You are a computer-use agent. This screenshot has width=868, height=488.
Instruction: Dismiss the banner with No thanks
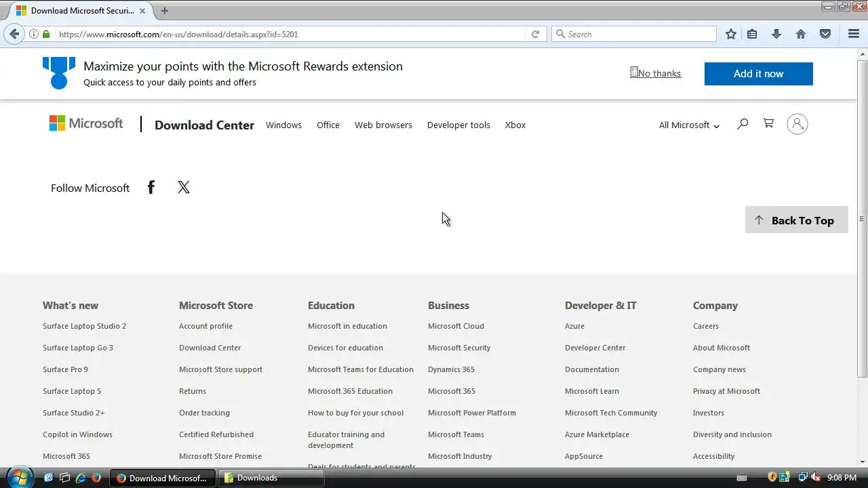(x=656, y=73)
